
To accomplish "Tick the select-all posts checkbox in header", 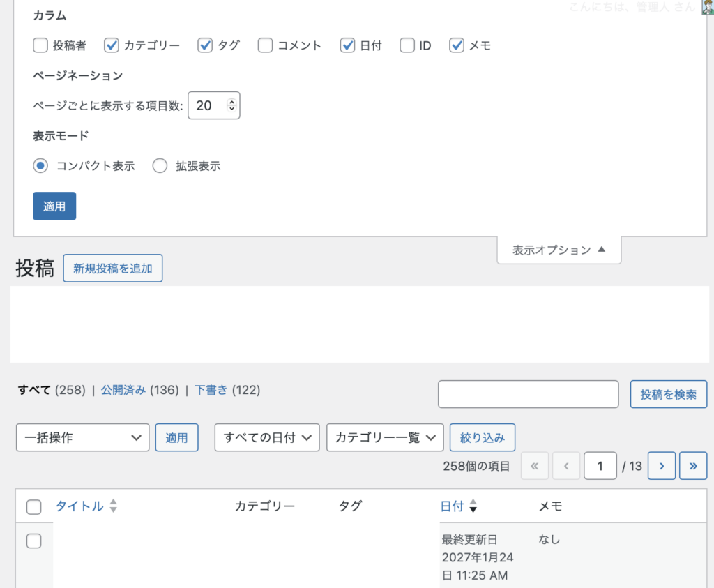I will 33,507.
